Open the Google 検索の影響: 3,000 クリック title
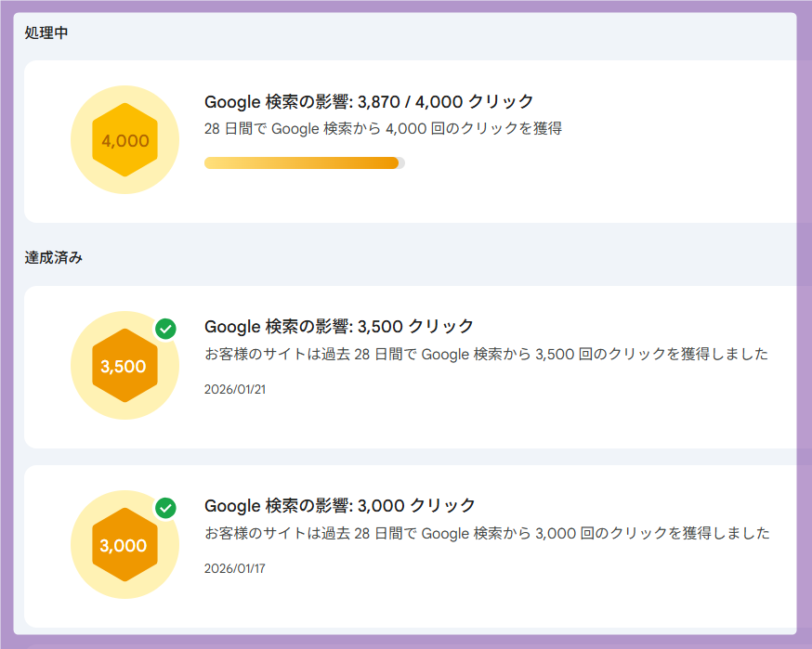 click(x=339, y=505)
